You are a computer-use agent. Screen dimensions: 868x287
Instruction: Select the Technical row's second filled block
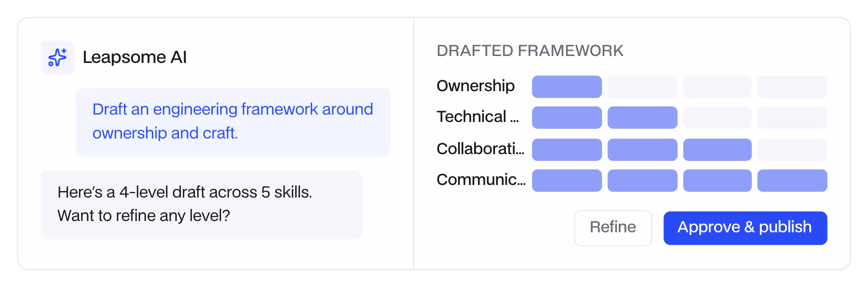click(642, 118)
